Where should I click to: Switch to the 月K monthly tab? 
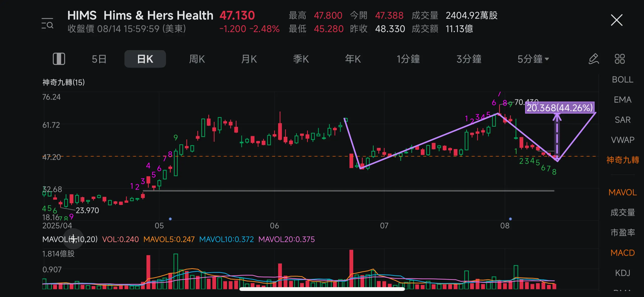pos(249,59)
